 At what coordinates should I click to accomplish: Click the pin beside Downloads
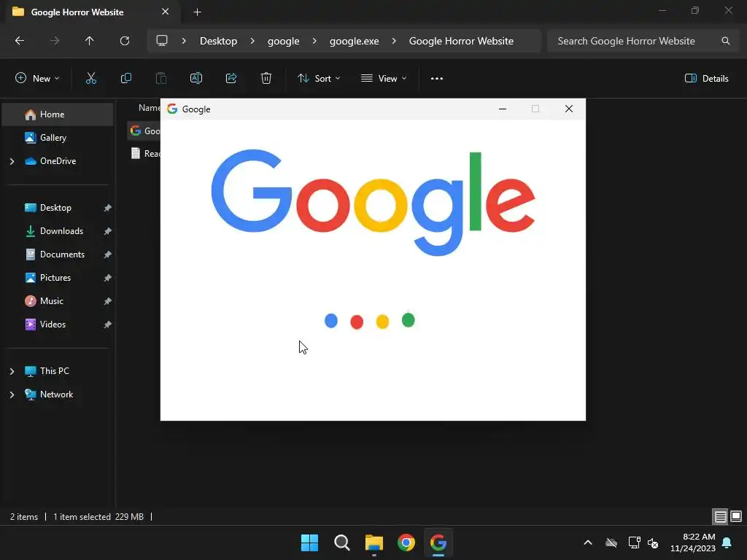[x=108, y=231]
